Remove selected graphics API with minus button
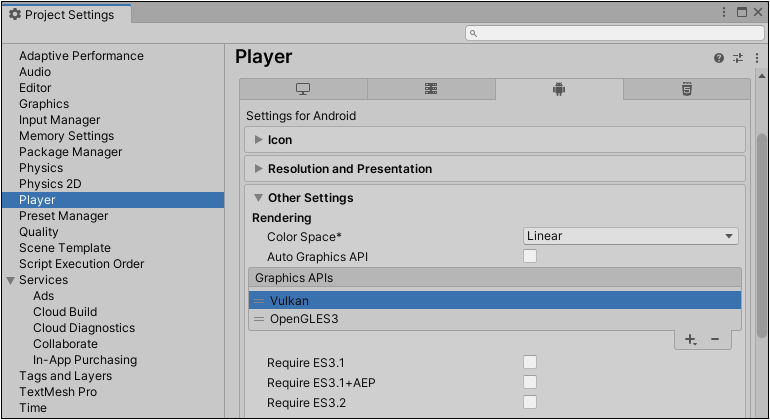Image resolution: width=770 pixels, height=420 pixels. point(715,340)
